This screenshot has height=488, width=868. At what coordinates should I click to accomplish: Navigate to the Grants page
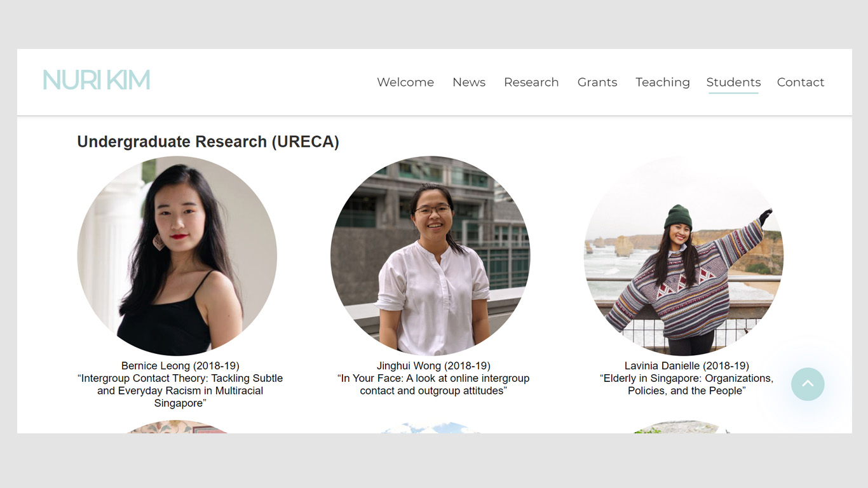pyautogui.click(x=597, y=82)
